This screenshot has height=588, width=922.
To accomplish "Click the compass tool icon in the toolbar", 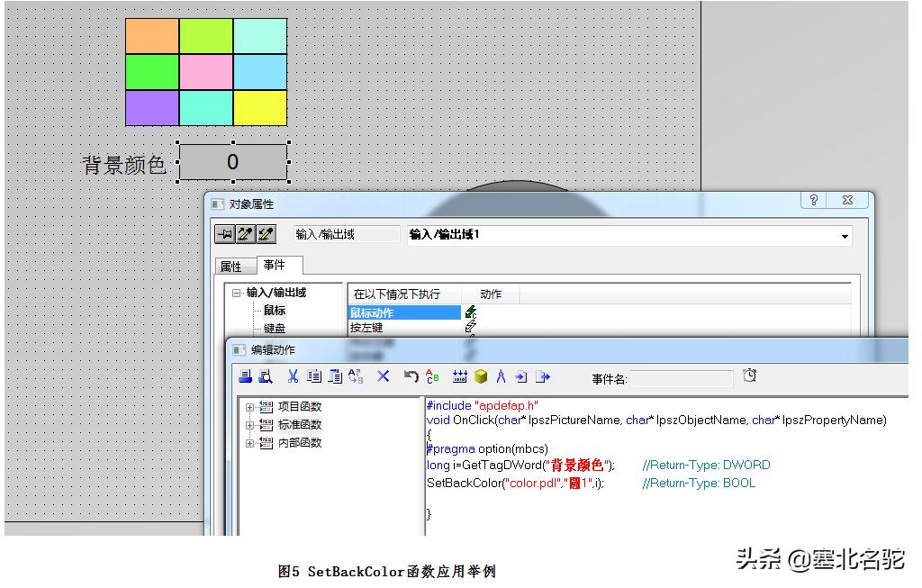I will click(501, 376).
